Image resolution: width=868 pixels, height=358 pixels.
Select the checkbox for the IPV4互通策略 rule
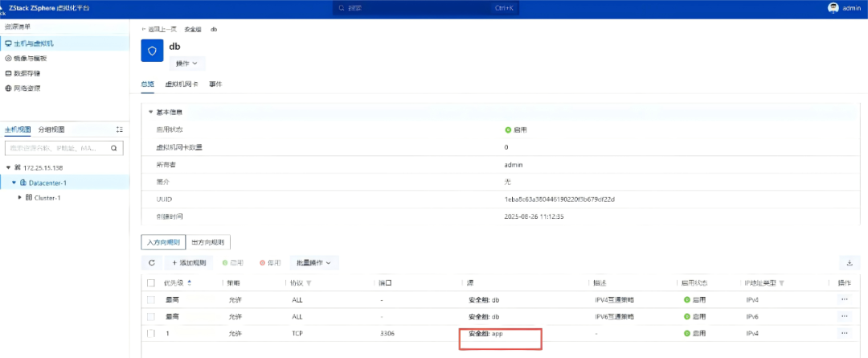151,300
